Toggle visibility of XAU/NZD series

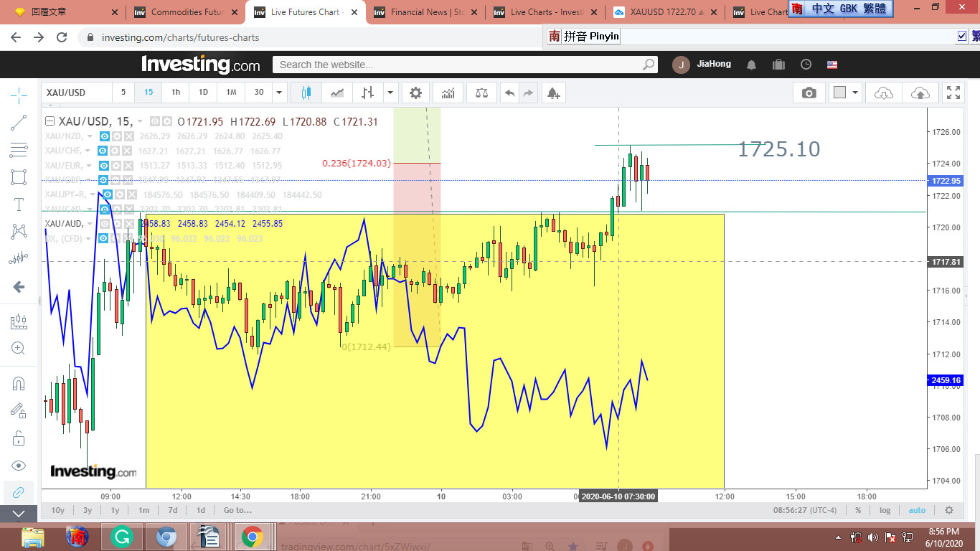(x=103, y=136)
